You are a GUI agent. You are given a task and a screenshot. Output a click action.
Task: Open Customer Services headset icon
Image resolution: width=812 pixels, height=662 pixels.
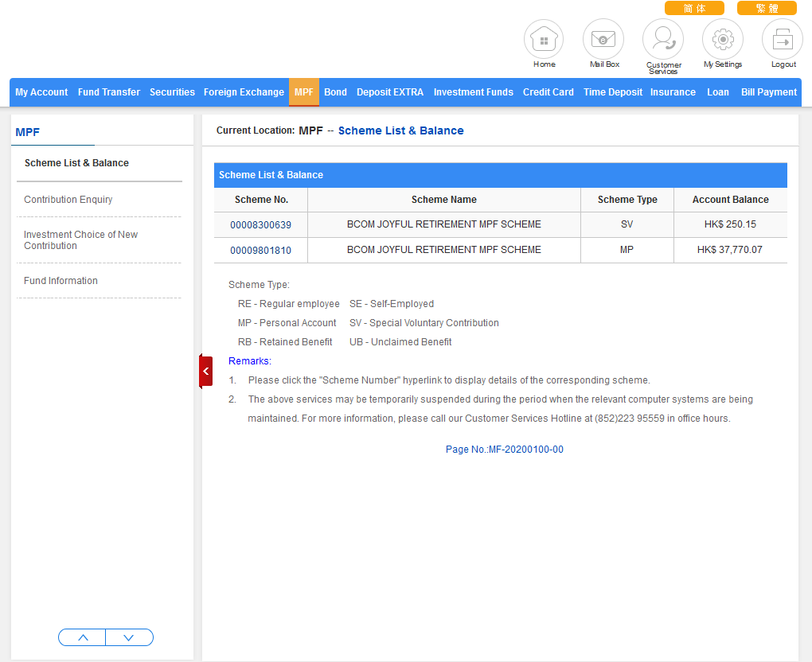click(663, 39)
